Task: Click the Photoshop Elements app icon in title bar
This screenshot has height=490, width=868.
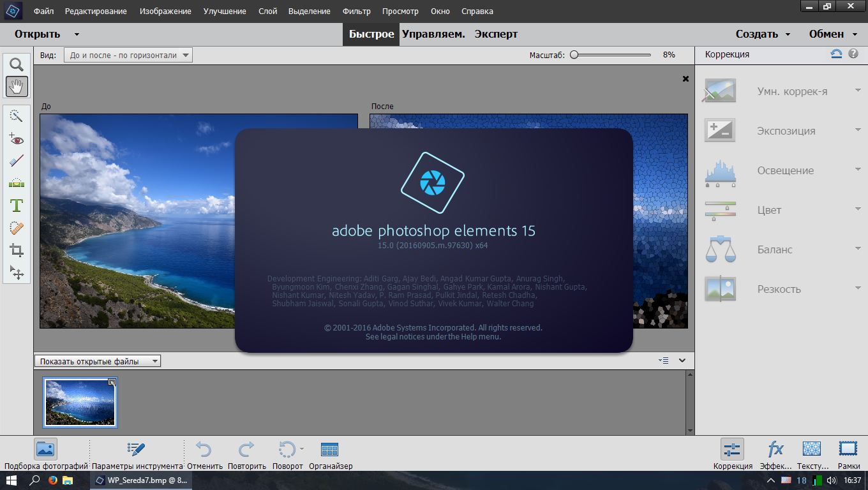Action: (x=11, y=11)
